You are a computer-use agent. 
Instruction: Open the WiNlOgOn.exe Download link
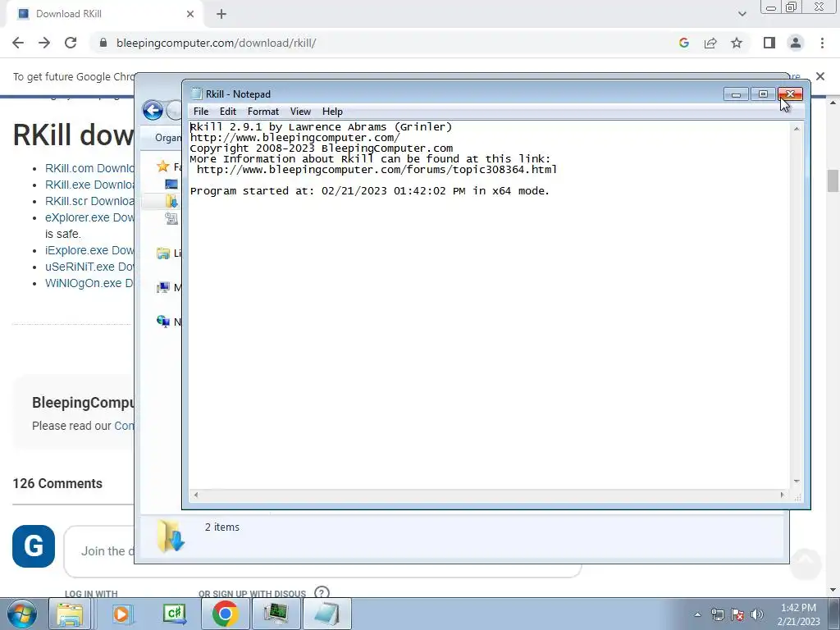pos(89,283)
